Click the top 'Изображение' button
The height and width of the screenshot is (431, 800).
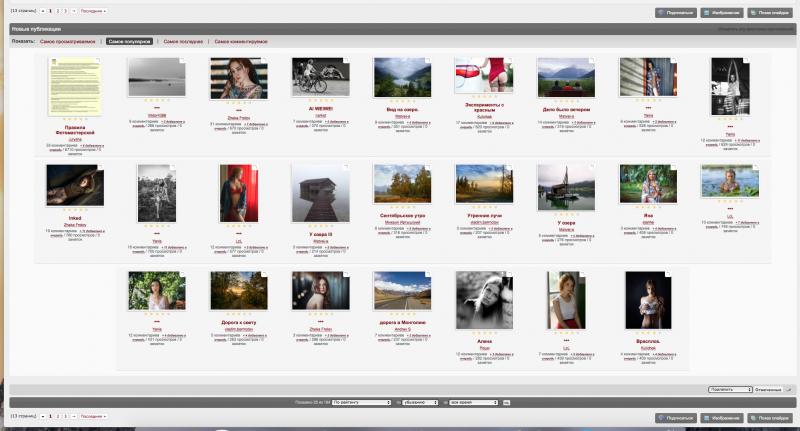pos(721,13)
